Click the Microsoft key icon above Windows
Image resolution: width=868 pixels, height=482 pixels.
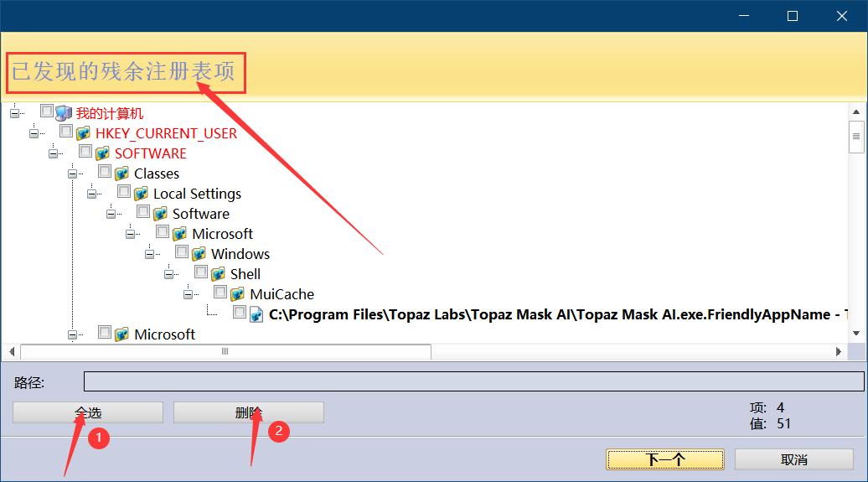[x=180, y=234]
